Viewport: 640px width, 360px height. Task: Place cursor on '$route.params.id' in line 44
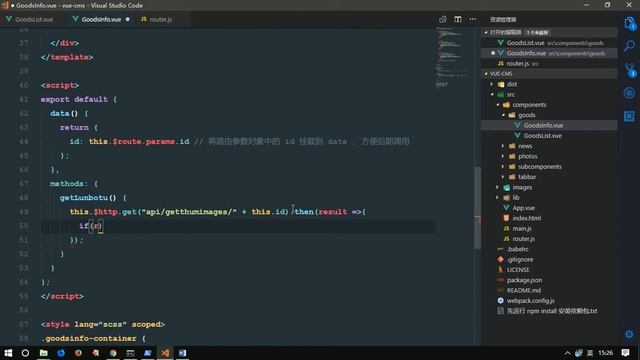point(151,141)
